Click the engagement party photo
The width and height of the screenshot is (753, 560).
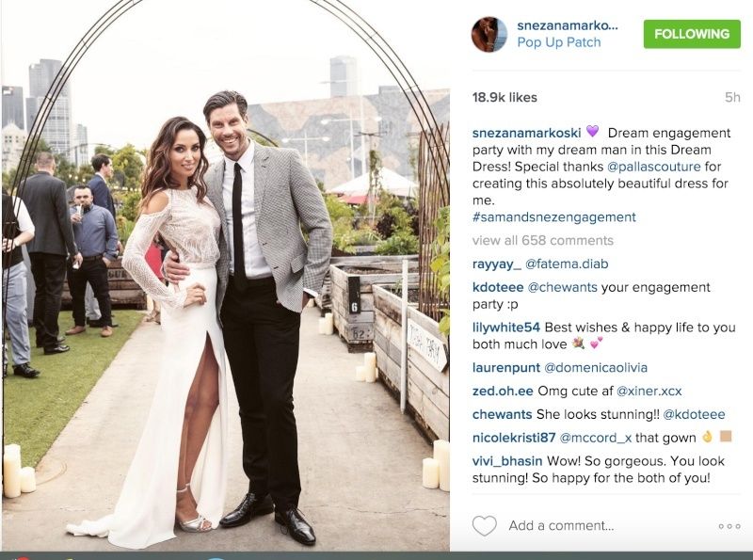click(x=226, y=275)
